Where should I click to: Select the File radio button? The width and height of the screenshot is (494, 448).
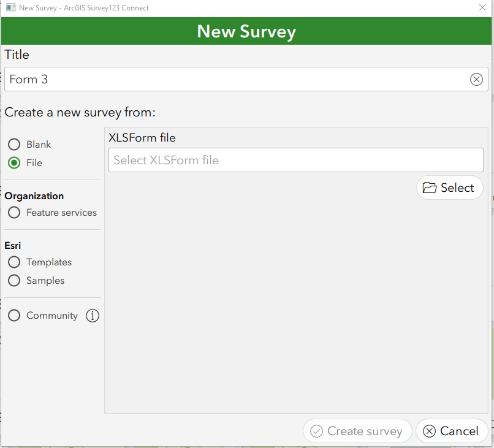pos(14,162)
